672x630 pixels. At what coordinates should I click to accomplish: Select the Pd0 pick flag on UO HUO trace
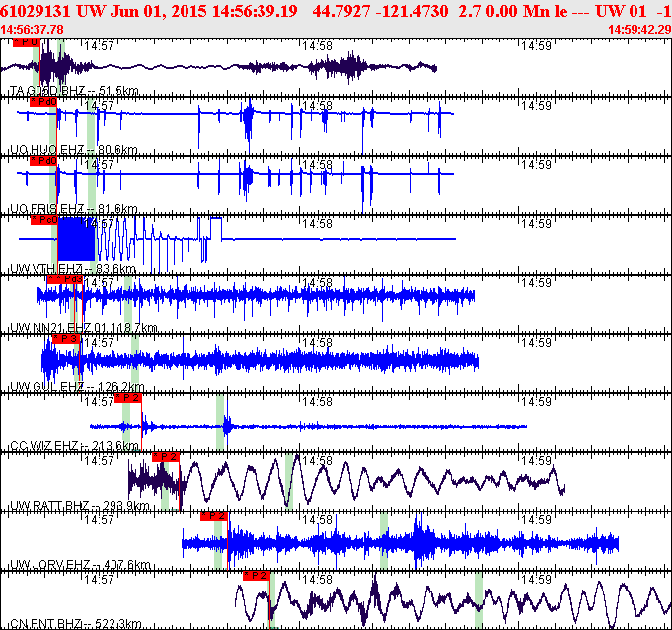pyautogui.click(x=43, y=102)
